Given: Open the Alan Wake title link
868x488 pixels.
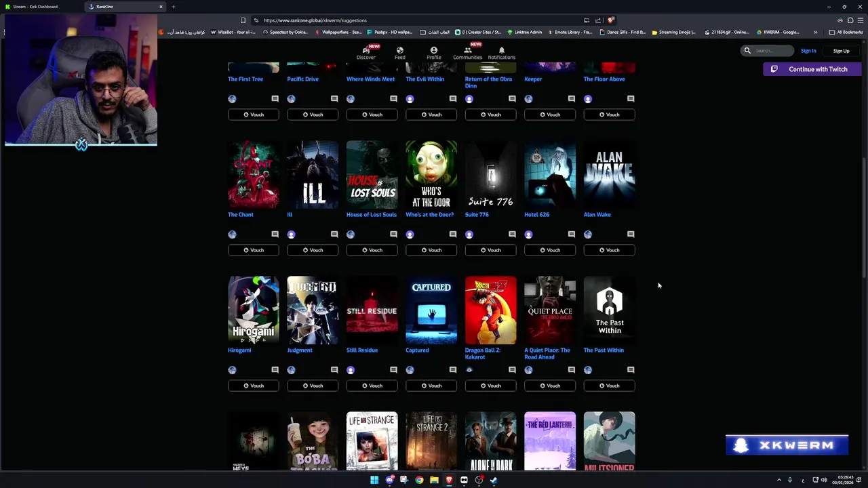Looking at the screenshot, I should pos(597,215).
